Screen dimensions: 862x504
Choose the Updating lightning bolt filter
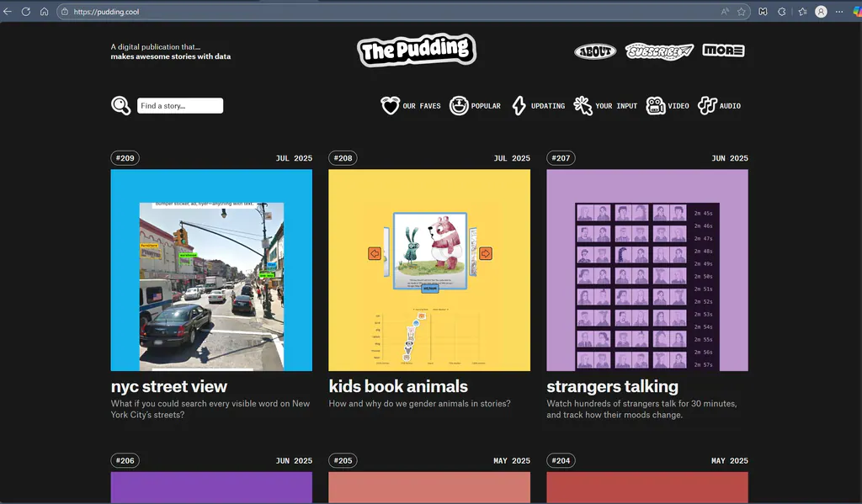click(519, 106)
